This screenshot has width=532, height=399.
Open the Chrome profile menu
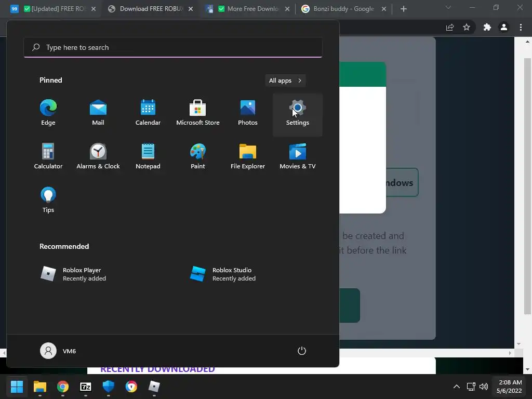click(504, 28)
